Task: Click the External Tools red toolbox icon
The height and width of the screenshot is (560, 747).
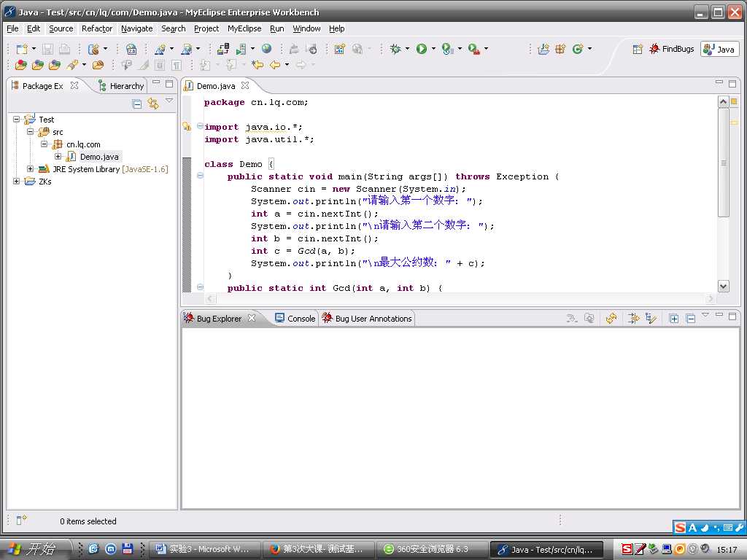Action: pos(473,49)
